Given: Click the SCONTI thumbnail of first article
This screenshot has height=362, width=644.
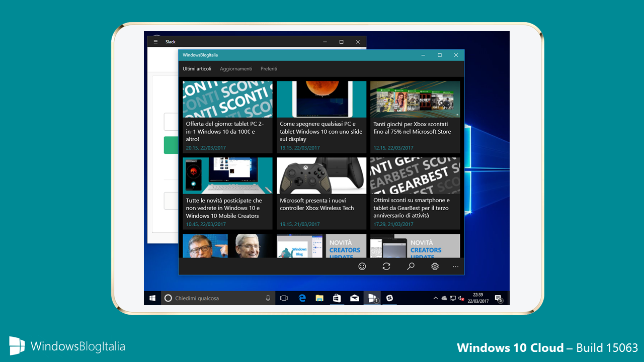Looking at the screenshot, I should pos(227,100).
